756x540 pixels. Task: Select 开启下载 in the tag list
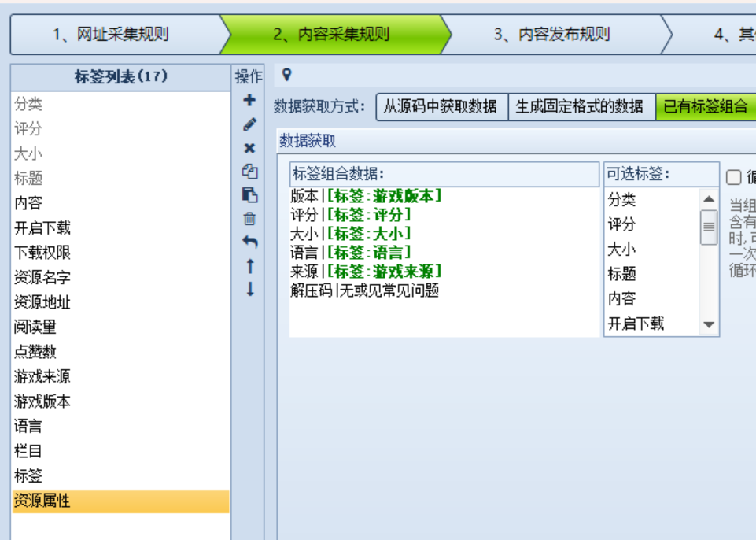tap(120, 227)
